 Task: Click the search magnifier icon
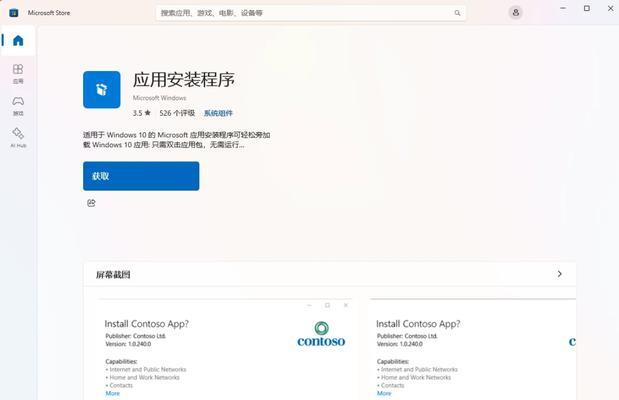tap(457, 13)
